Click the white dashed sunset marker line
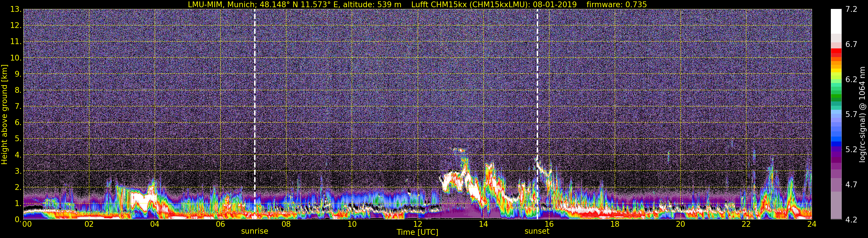Screen dimensions: 868x238 (x=537, y=114)
